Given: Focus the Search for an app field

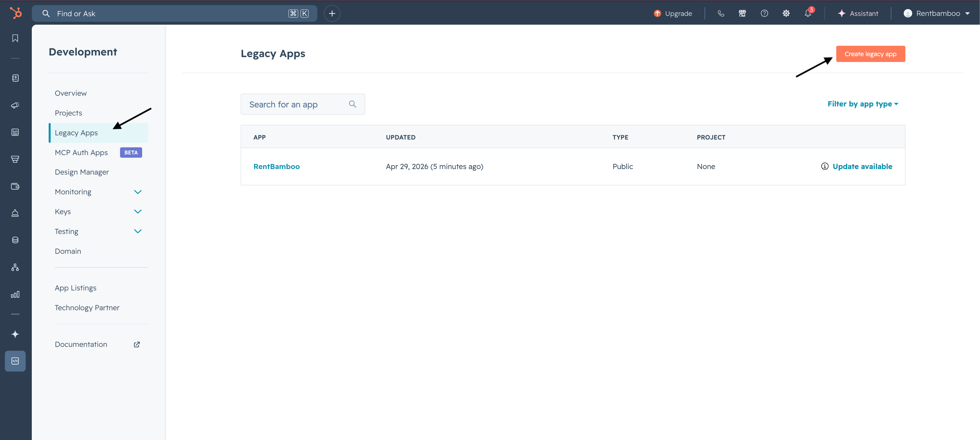Looking at the screenshot, I should 303,104.
